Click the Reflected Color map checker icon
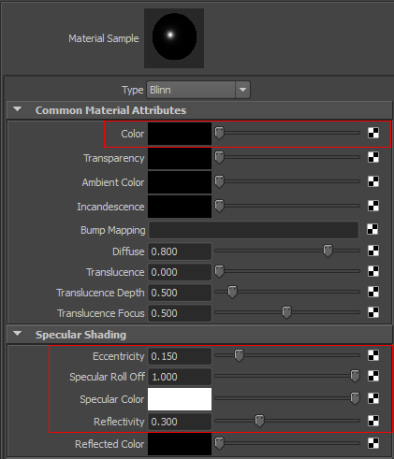This screenshot has height=459, width=394. 373,443
